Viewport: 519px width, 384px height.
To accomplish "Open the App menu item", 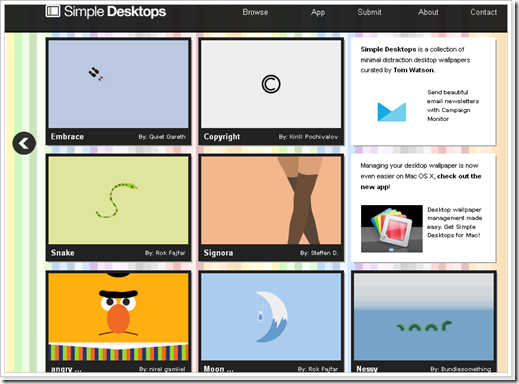I will [318, 12].
